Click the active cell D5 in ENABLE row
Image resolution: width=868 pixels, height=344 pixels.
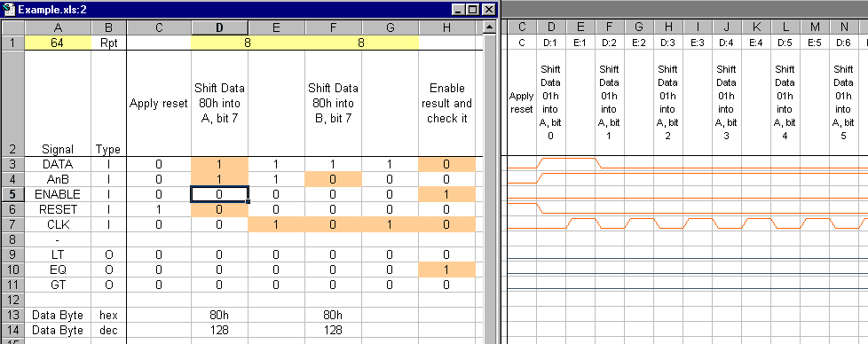pos(219,194)
